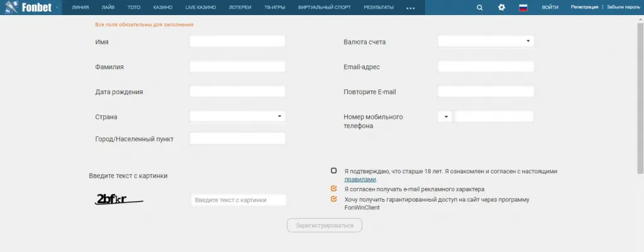This screenshot has width=644, height=252.
Task: Open the ЛОТЕРЕИ section
Action: (240, 8)
